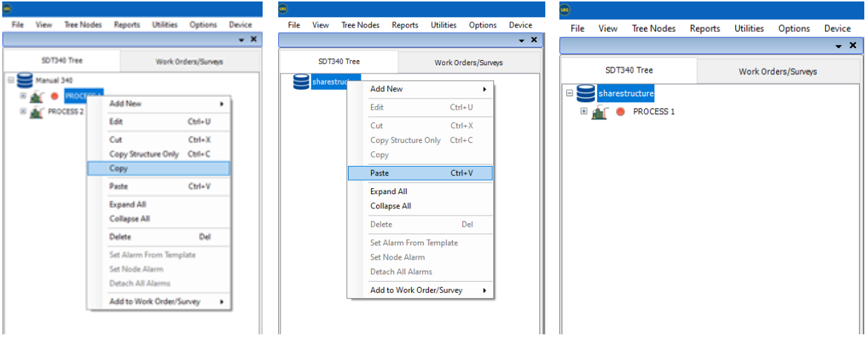Viewport: 868px width, 338px height.
Task: Click the panel pin arrow above the Manual 340 tree
Action: pyautogui.click(x=241, y=39)
